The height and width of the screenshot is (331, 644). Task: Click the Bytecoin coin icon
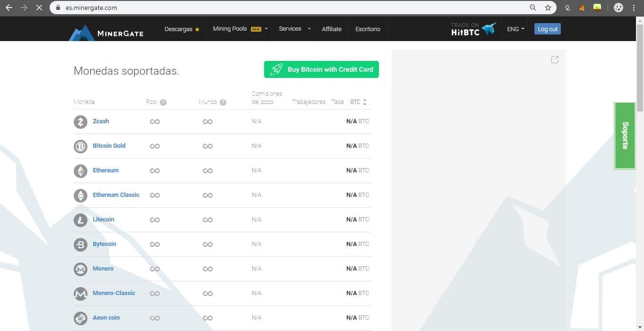[x=81, y=245]
